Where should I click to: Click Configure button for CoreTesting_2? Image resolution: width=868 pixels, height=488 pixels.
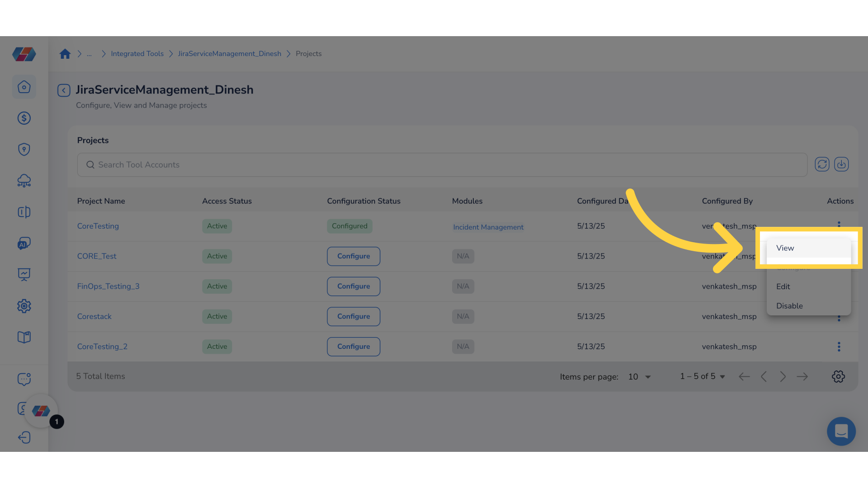354,347
